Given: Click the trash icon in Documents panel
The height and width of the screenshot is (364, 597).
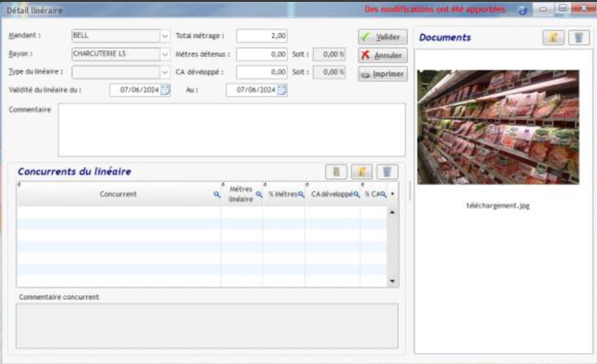Looking at the screenshot, I should (578, 38).
